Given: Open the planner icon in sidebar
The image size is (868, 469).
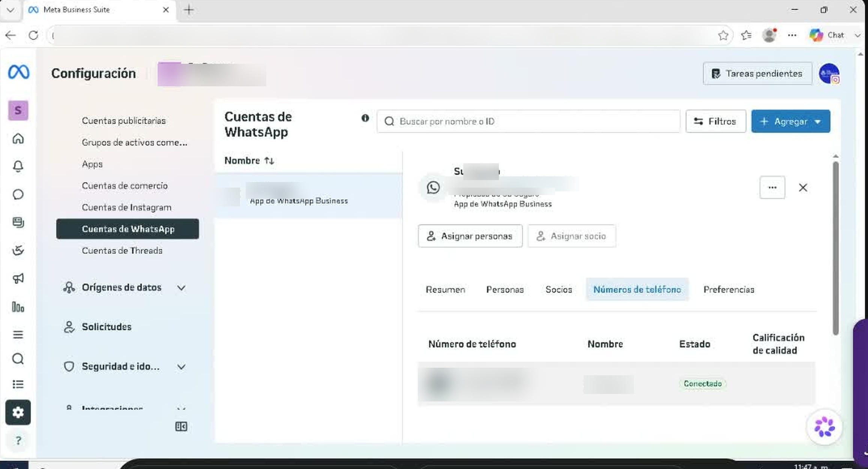Looking at the screenshot, I should 18,250.
